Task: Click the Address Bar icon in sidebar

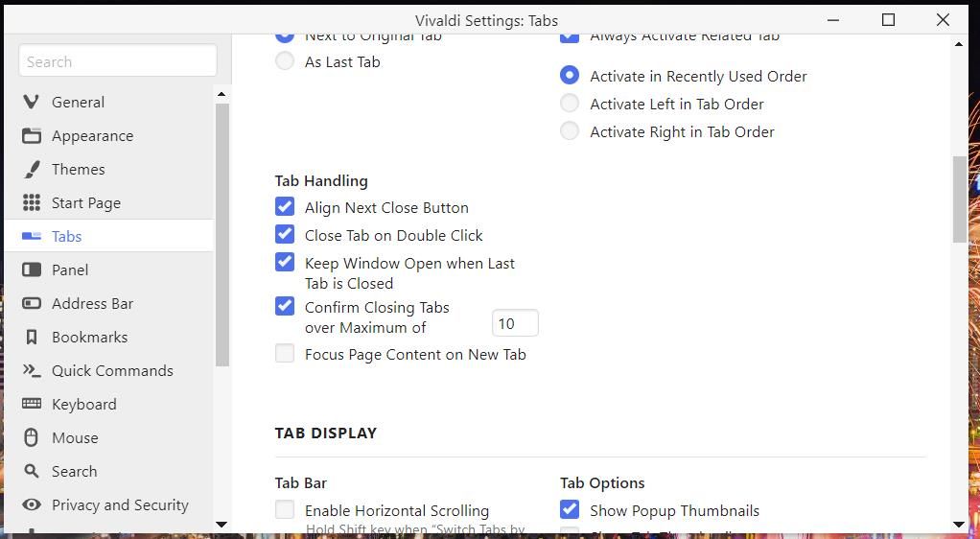Action: pyautogui.click(x=32, y=303)
